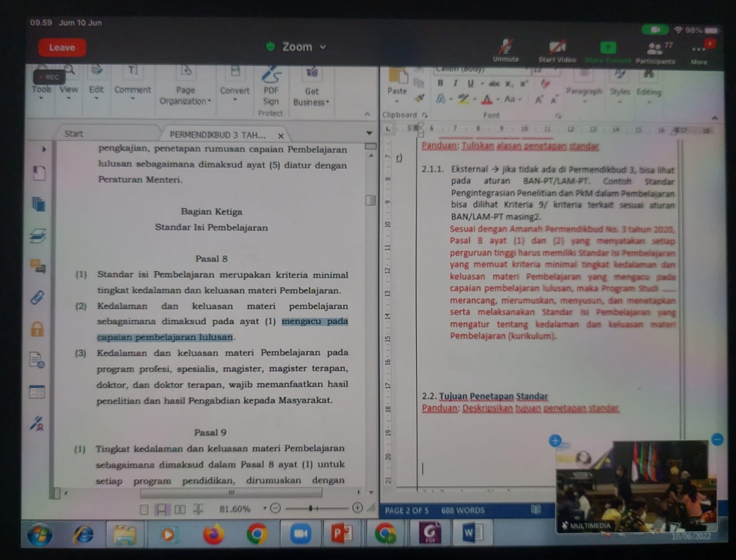The height and width of the screenshot is (560, 736).
Task: Open the Edit menu in PDF editor
Action: [x=96, y=83]
